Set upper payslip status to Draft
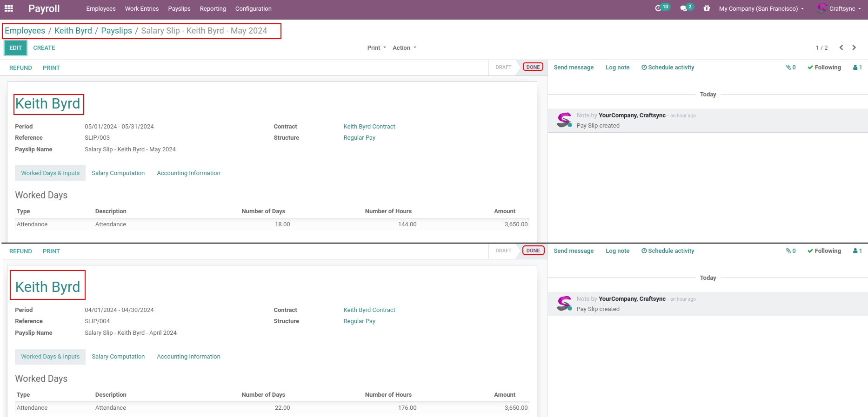The height and width of the screenshot is (420, 868). coord(503,68)
